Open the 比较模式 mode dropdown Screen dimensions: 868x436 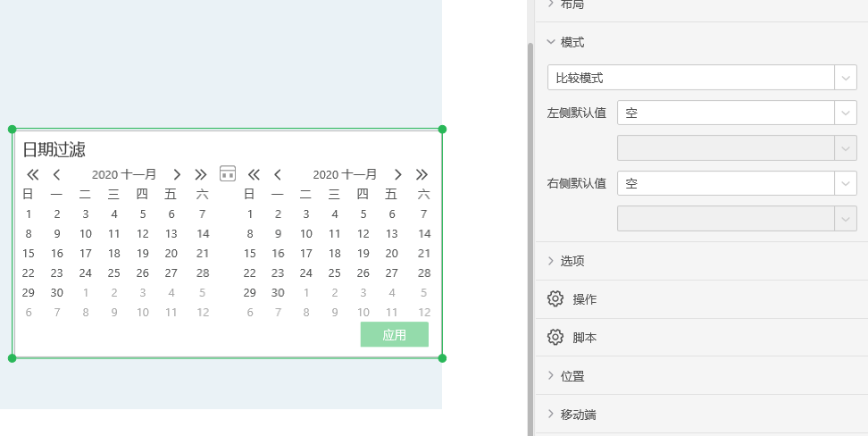(x=702, y=78)
